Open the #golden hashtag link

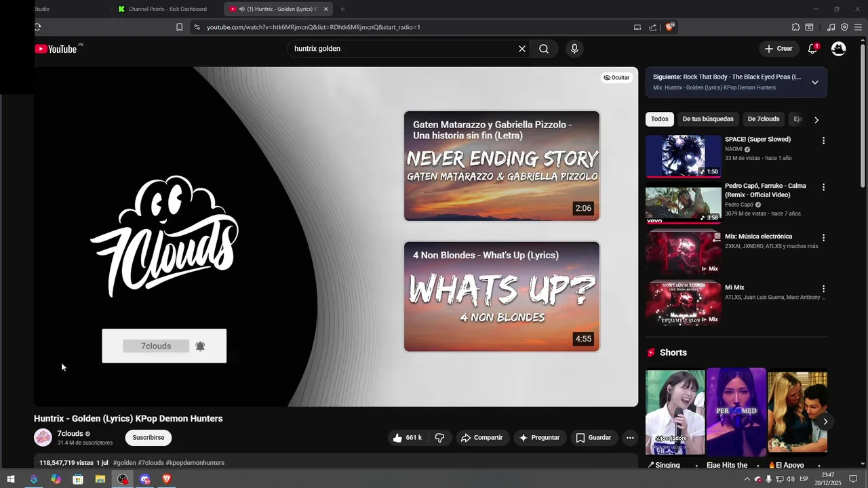[125, 463]
